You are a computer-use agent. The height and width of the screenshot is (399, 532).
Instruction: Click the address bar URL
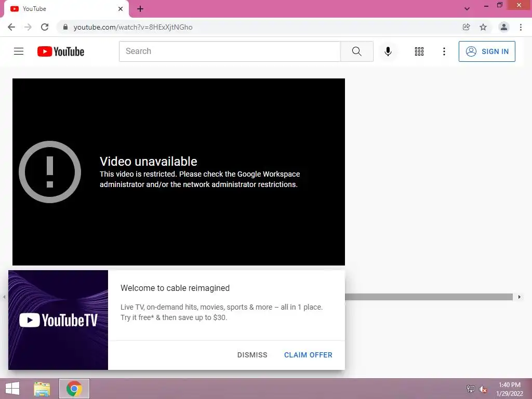coord(133,27)
